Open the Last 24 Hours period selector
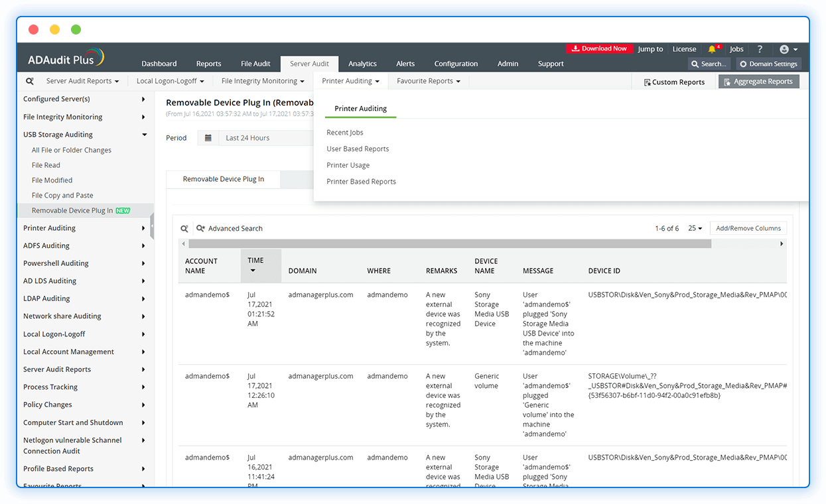The image size is (826, 504). (x=265, y=138)
